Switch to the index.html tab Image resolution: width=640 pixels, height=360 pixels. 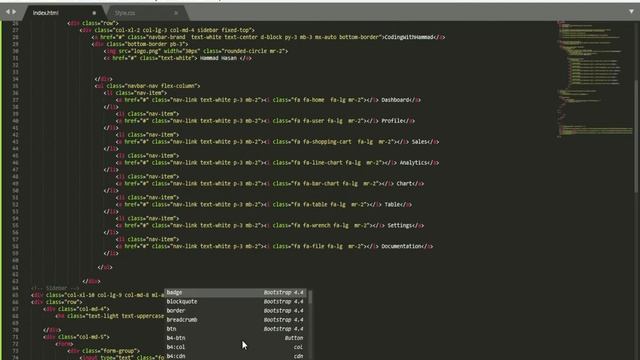[x=45, y=13]
